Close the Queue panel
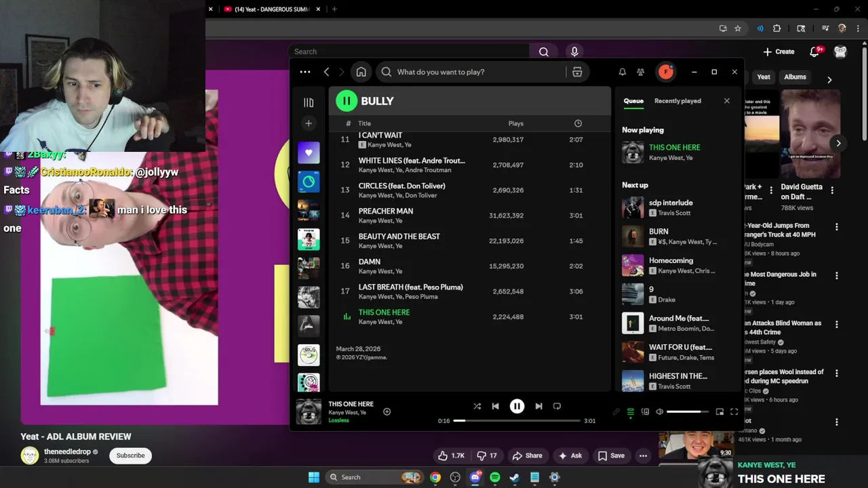The image size is (868, 488). click(x=727, y=101)
